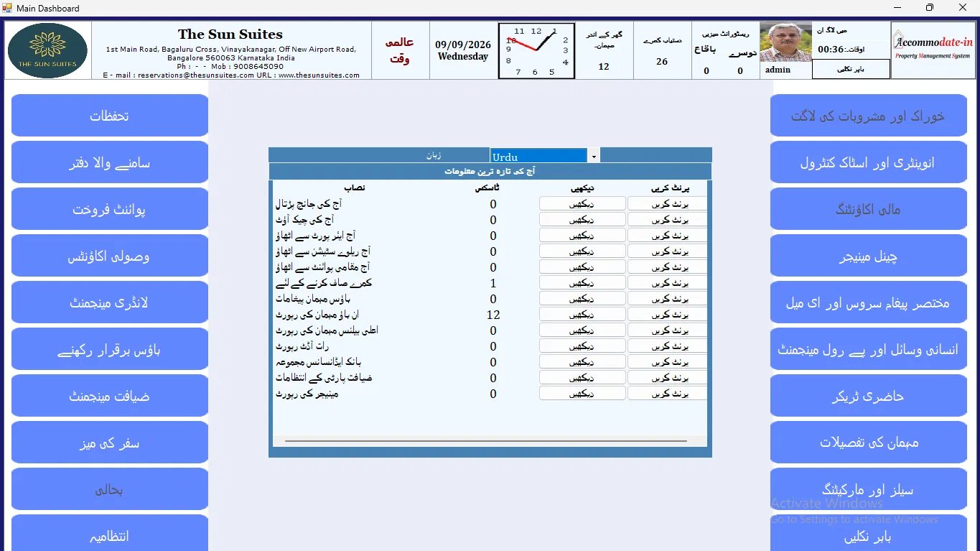
Task: Click the analog clock in the header
Action: [536, 51]
